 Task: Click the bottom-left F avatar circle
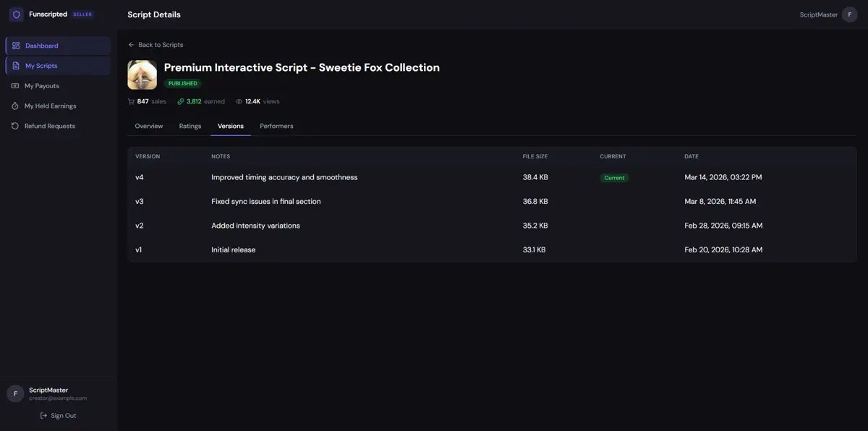[15, 393]
